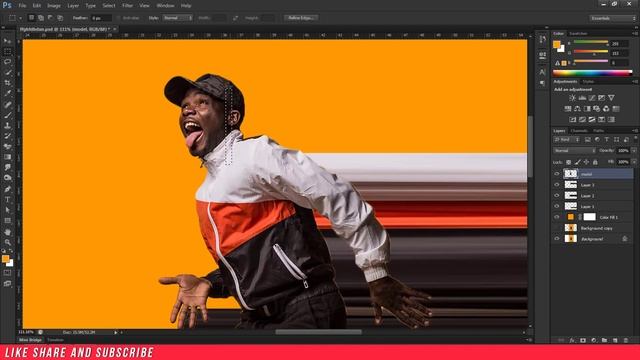Select the Eyedropper tool
This screenshot has width=640, height=360.
pyautogui.click(x=7, y=93)
